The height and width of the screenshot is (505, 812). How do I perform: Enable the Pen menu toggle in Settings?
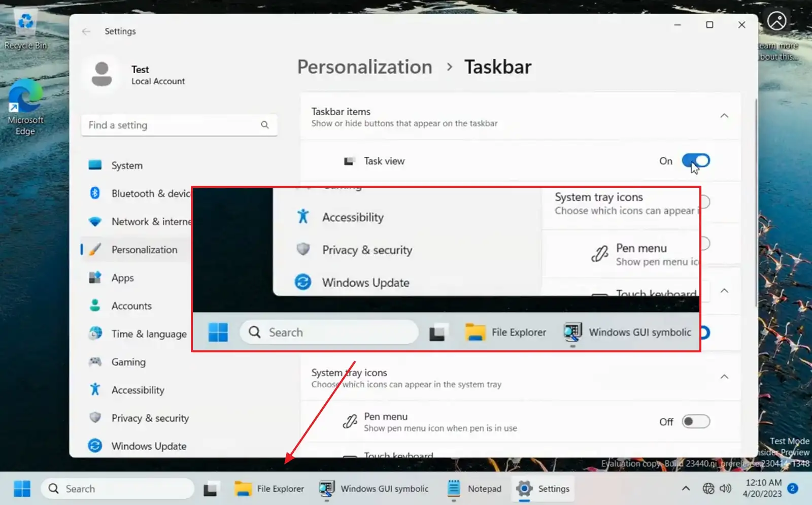[x=696, y=421]
